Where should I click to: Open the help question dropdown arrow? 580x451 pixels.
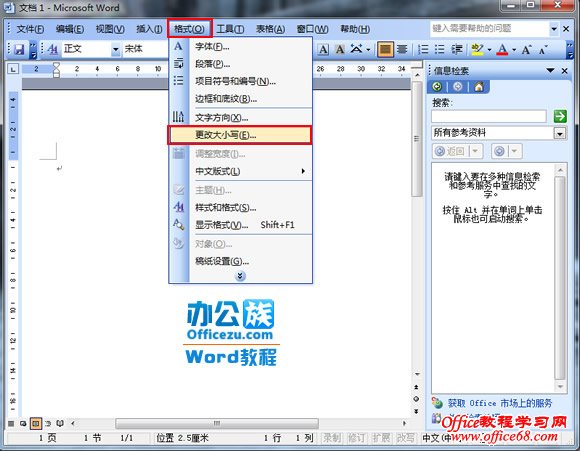(x=554, y=29)
